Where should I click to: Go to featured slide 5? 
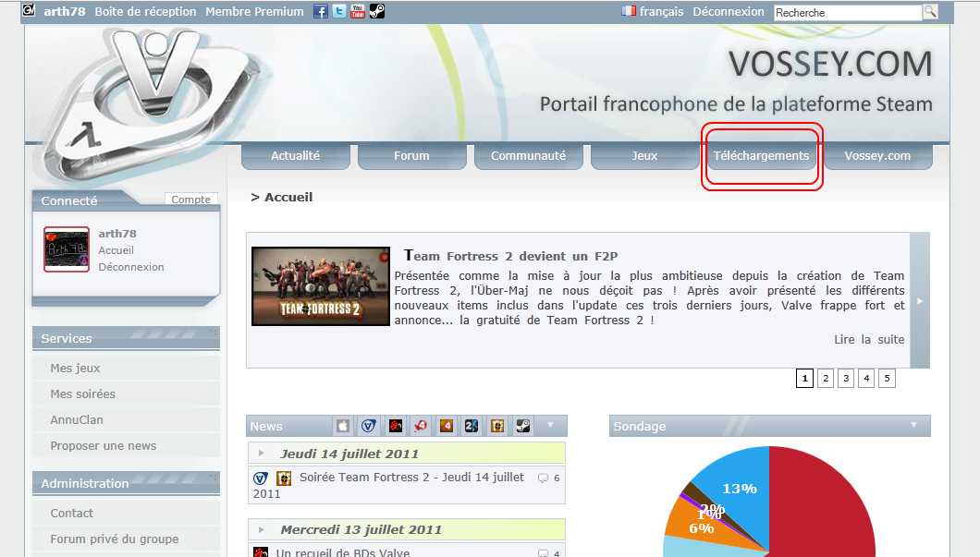[887, 378]
